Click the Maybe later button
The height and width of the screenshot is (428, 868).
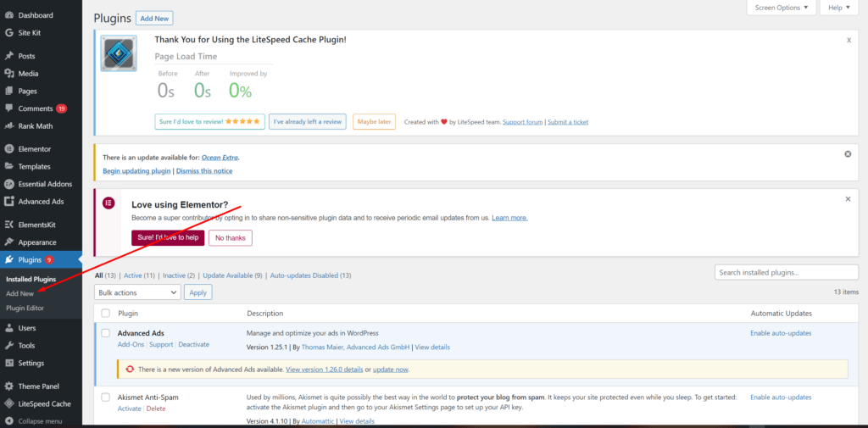click(x=374, y=122)
